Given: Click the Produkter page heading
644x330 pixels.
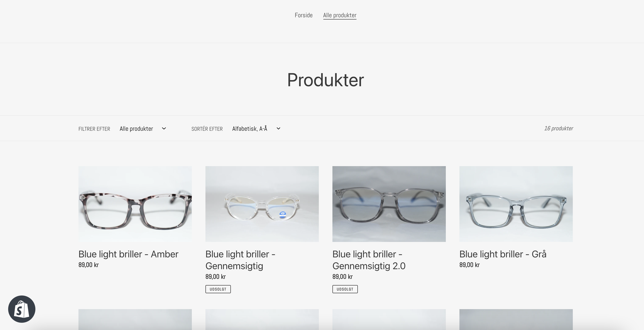Looking at the screenshot, I should point(325,80).
